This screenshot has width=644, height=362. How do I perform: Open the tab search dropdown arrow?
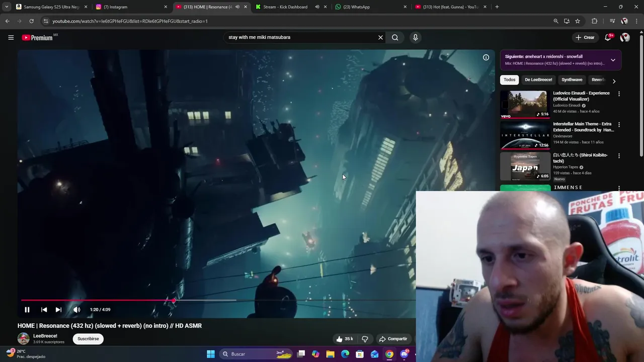(7, 7)
